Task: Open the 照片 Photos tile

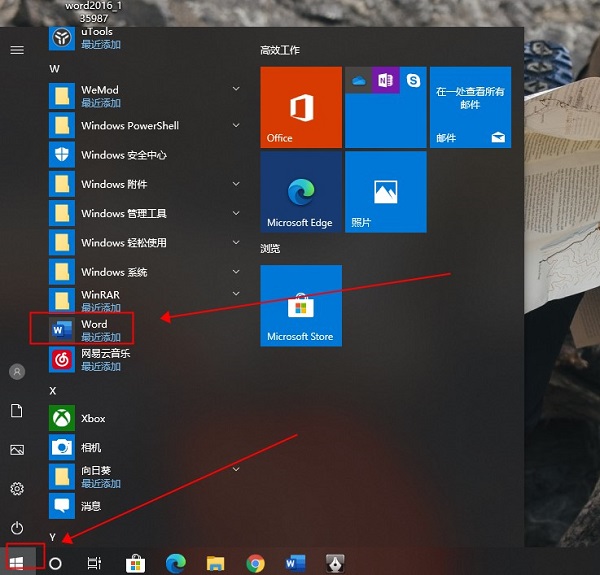Action: [386, 192]
